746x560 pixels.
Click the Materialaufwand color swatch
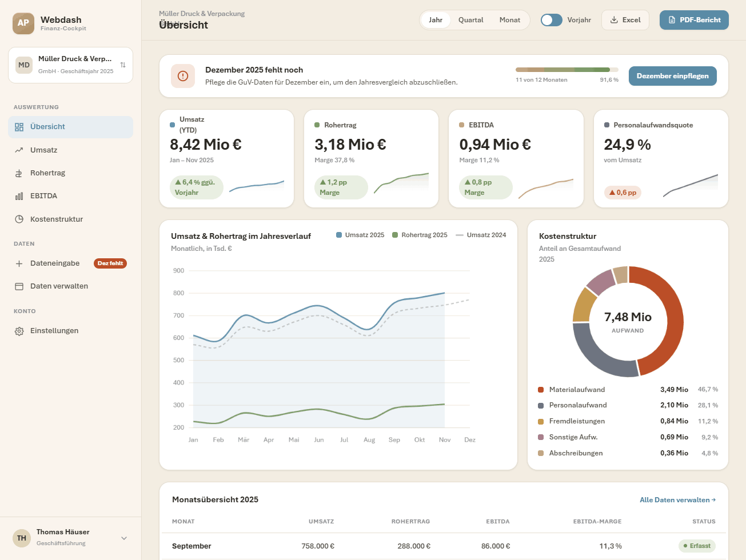(x=541, y=390)
